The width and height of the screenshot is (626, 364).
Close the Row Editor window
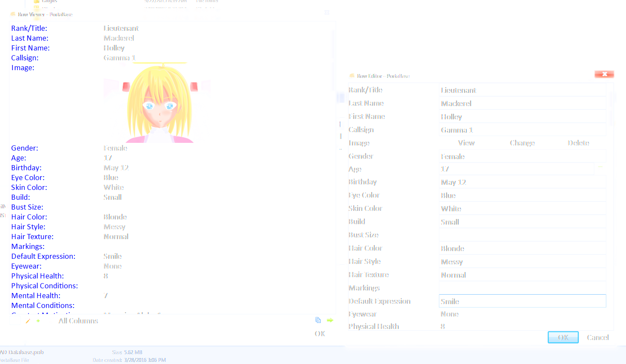point(604,74)
